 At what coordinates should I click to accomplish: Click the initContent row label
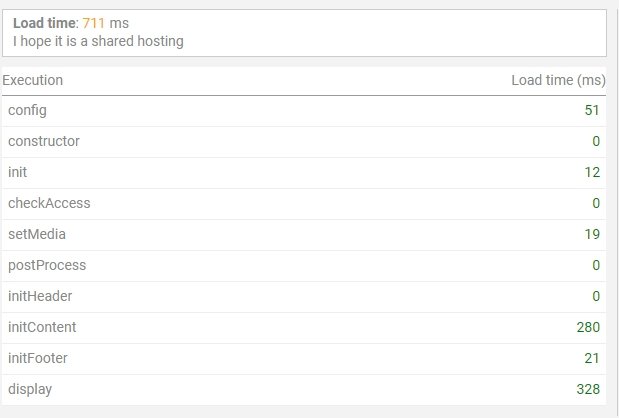click(x=42, y=327)
